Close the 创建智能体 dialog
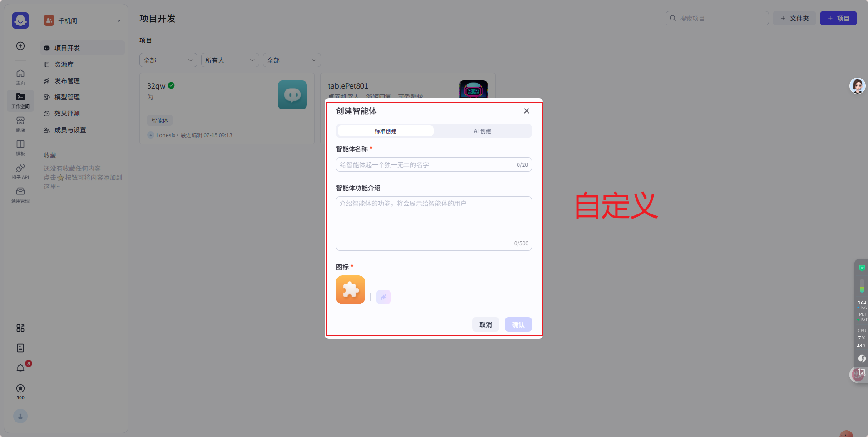This screenshot has height=437, width=868. tap(526, 111)
